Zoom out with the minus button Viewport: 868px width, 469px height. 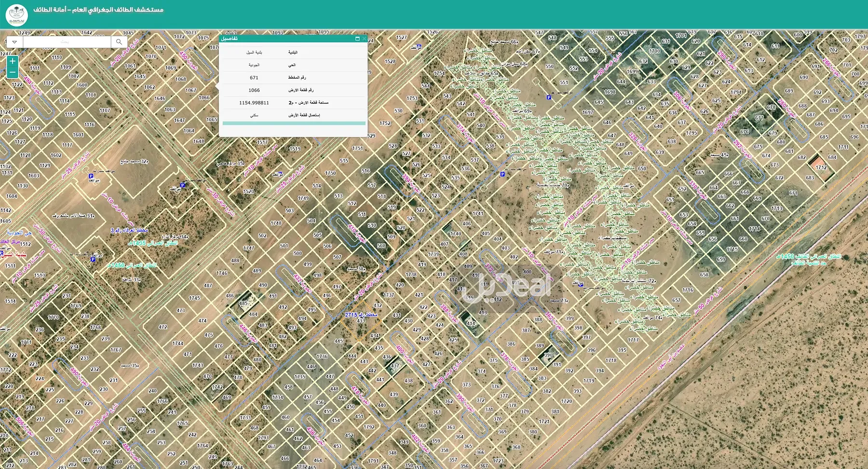click(13, 73)
